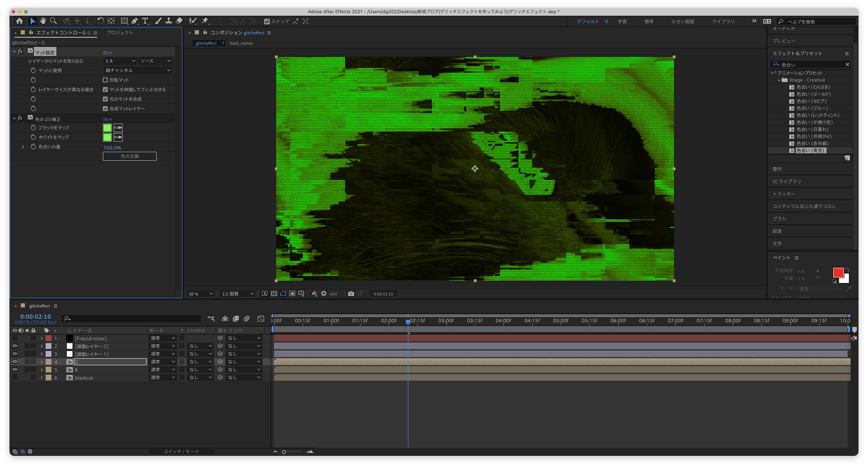
Task: Select the Roto Brush tool
Action: coord(192,21)
